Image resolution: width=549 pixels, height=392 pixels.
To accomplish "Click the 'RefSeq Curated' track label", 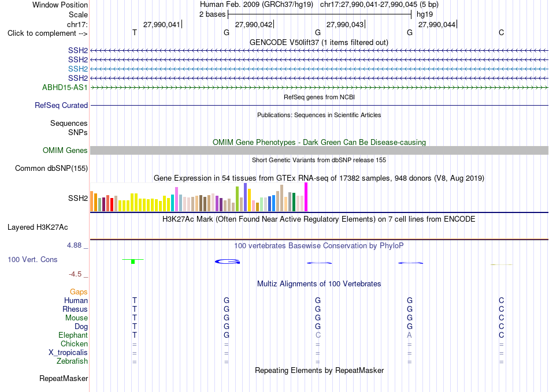I will point(61,105).
